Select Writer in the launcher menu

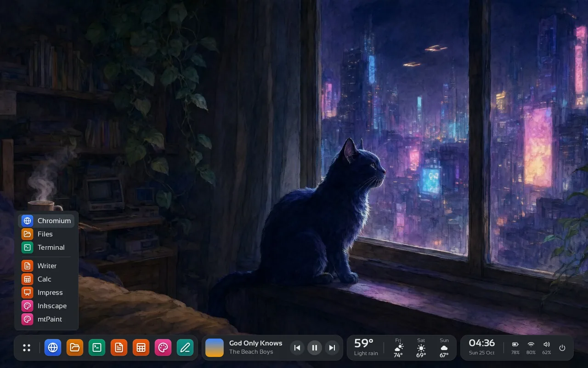(x=46, y=266)
